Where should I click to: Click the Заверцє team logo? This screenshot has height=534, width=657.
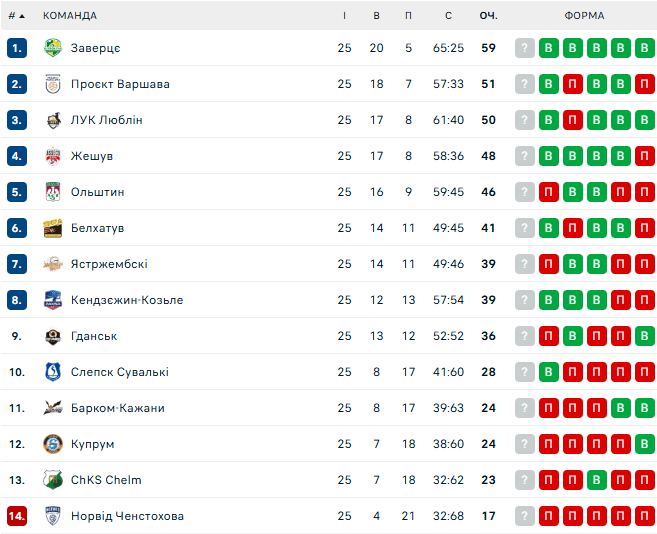(x=53, y=48)
